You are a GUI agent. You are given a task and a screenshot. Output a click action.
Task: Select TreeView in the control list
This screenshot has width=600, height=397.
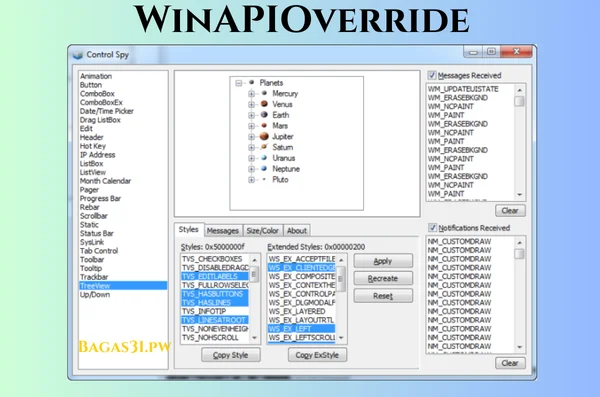[x=123, y=286]
